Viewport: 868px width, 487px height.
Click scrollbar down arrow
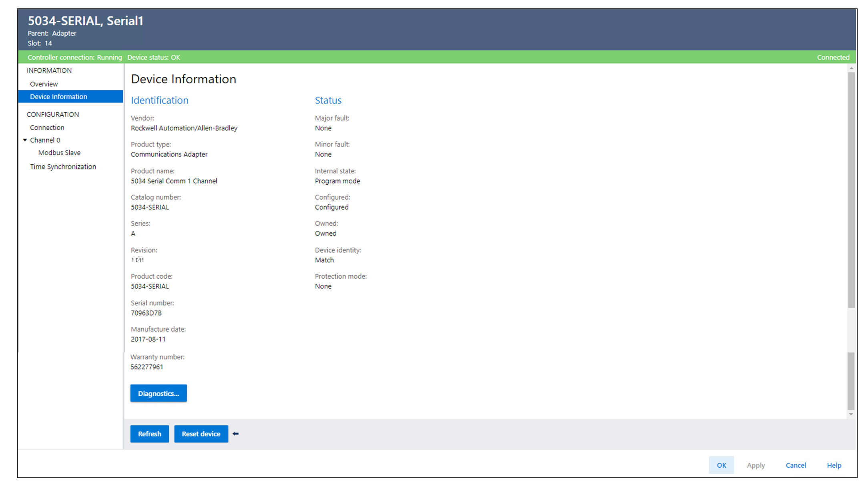coord(851,415)
